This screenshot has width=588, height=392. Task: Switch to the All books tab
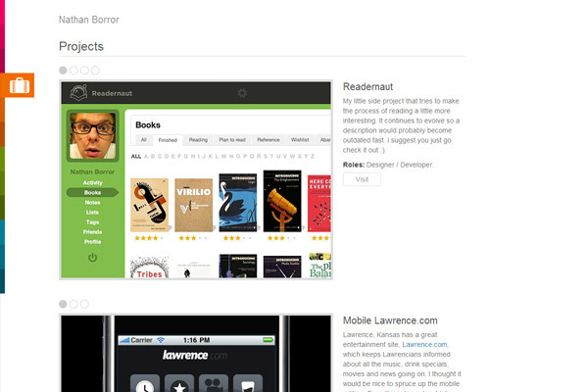[144, 140]
